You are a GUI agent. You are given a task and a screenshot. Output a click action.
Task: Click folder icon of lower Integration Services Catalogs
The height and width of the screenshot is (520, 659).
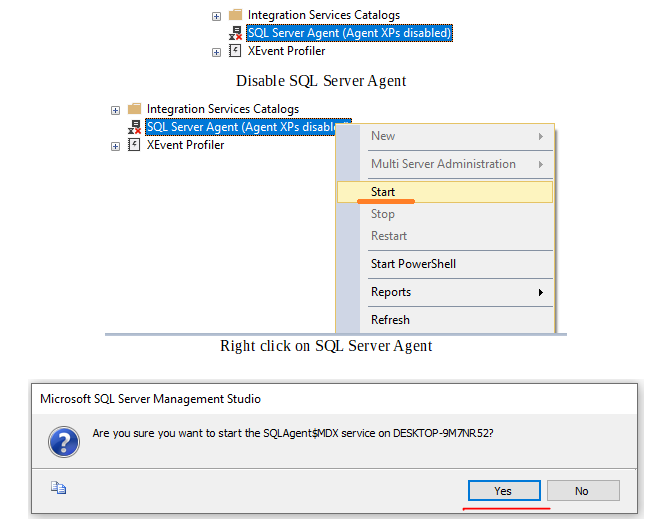click(134, 109)
